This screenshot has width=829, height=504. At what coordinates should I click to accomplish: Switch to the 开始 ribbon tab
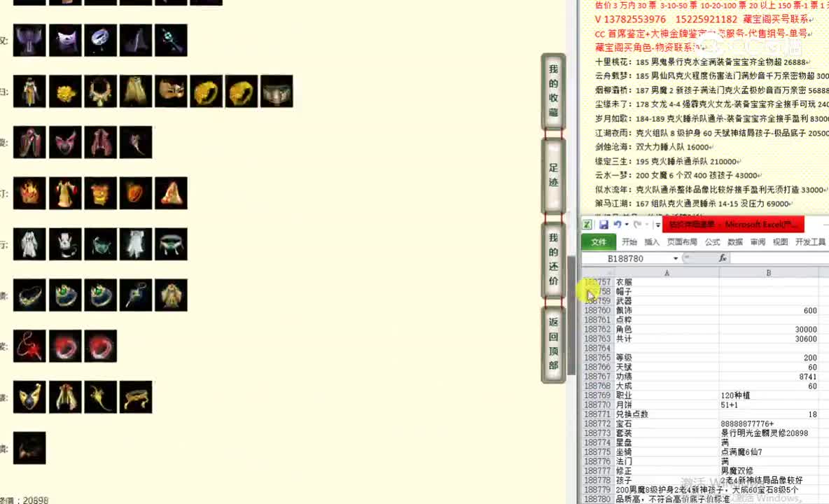pos(629,242)
